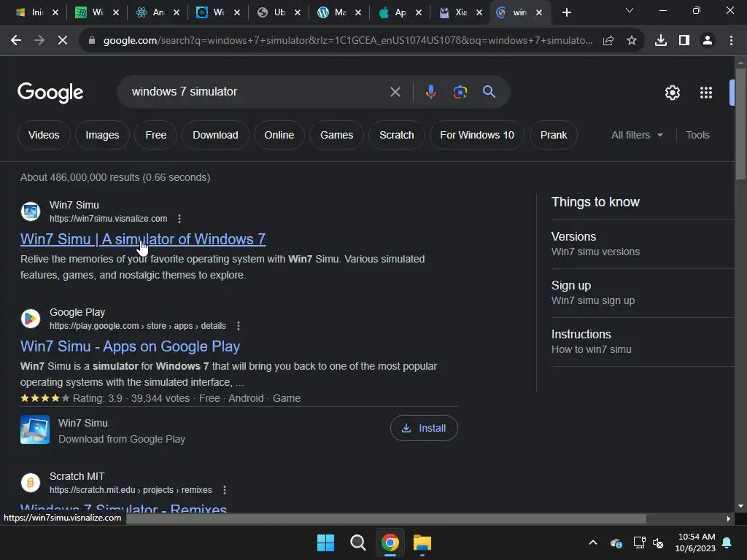The height and width of the screenshot is (560, 747).
Task: Stop loading the page
Action: [63, 41]
